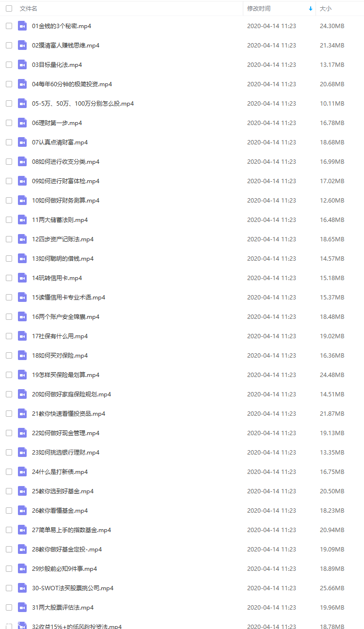
Task: Check the box for 03目标量化法.mp4
Action: coord(9,64)
